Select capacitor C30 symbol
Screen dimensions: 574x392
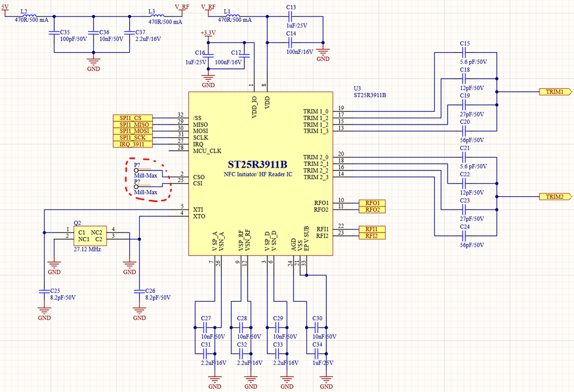tap(317, 327)
